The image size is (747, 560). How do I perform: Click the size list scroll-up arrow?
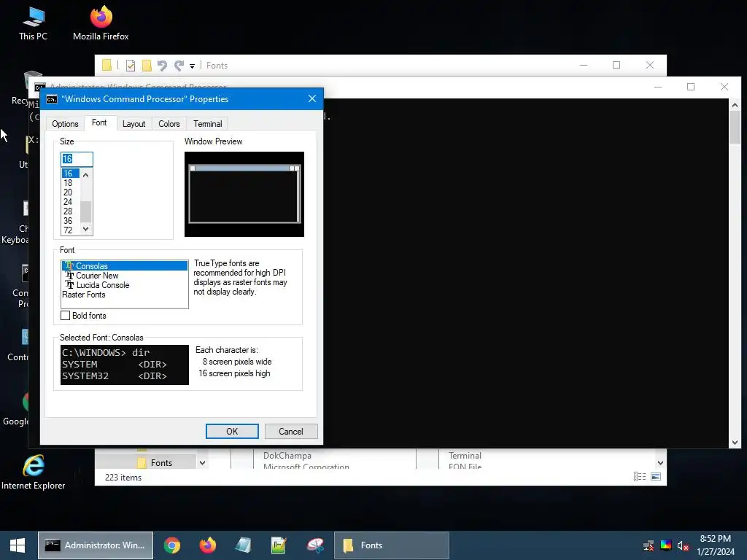click(86, 175)
